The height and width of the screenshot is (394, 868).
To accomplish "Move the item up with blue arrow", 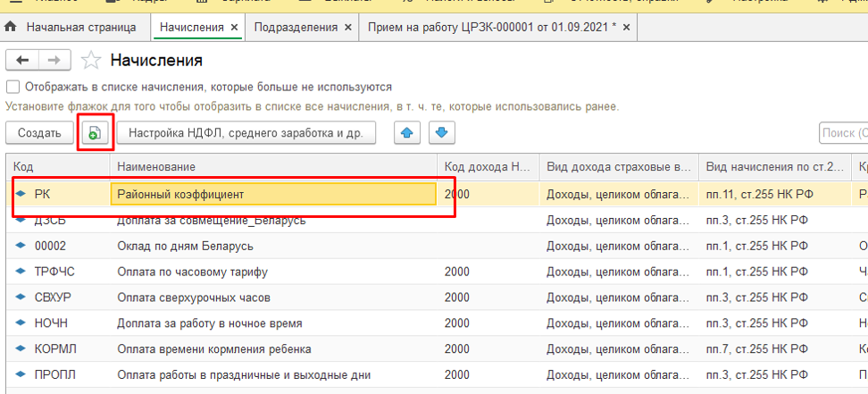I will pyautogui.click(x=407, y=133).
